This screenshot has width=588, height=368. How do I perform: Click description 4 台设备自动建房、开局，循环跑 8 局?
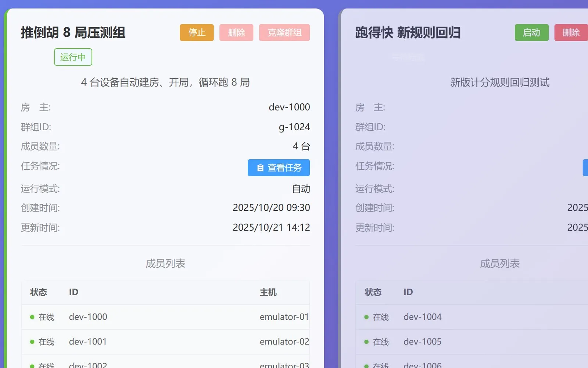165,82
